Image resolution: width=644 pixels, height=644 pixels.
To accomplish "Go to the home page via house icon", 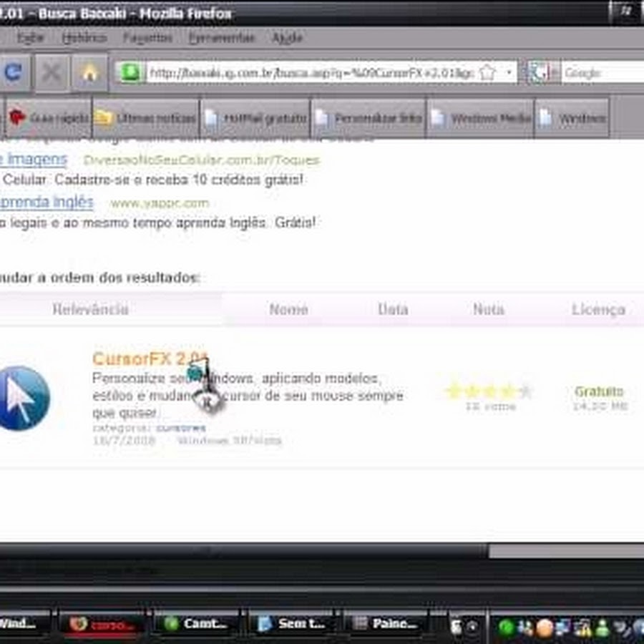I will click(x=89, y=73).
